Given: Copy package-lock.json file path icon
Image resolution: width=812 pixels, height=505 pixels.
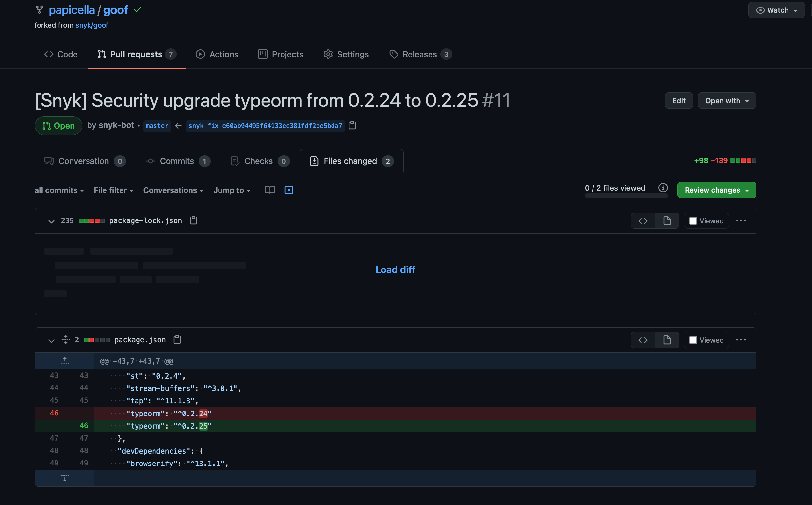Looking at the screenshot, I should coord(194,220).
